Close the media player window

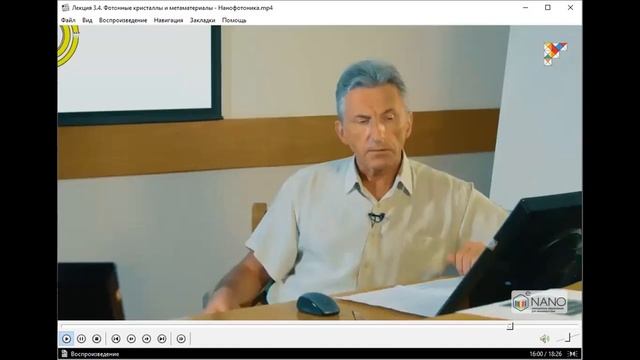pyautogui.click(x=570, y=7)
